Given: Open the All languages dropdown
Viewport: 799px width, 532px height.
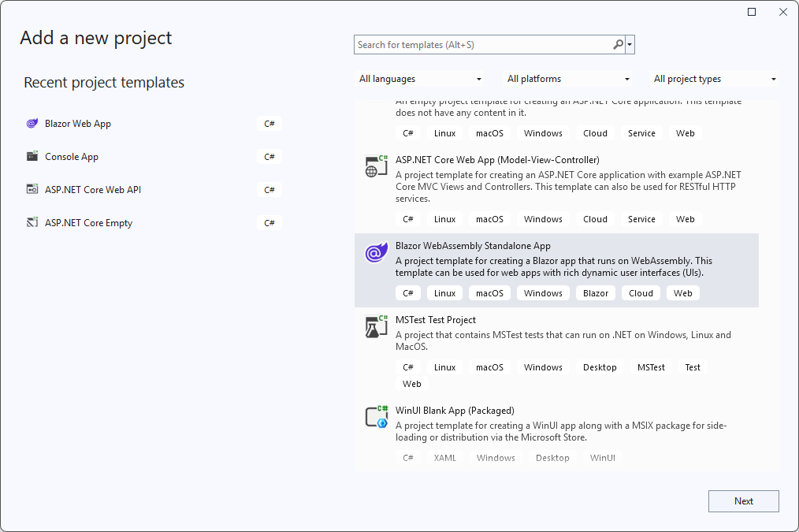Looking at the screenshot, I should [x=420, y=79].
